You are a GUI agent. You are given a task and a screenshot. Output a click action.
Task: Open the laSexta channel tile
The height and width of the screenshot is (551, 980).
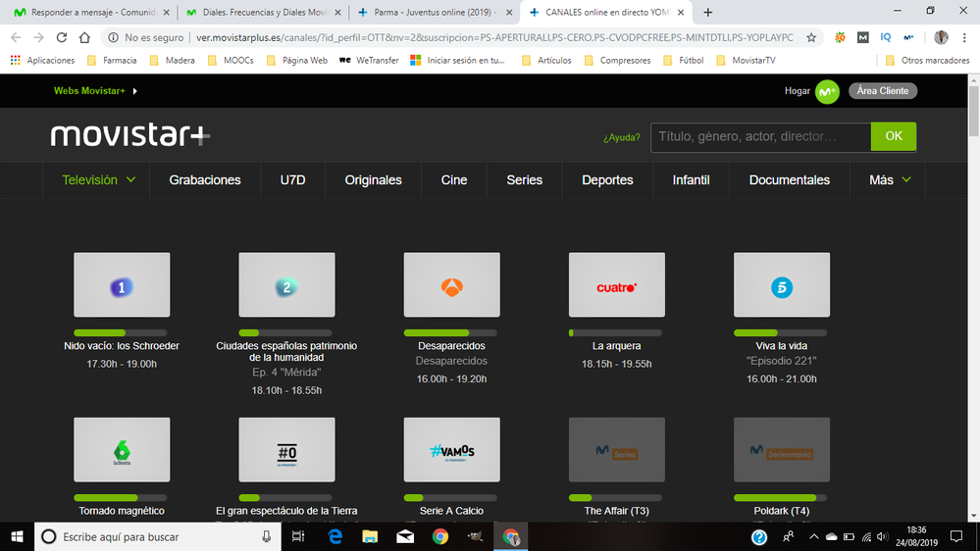click(122, 450)
